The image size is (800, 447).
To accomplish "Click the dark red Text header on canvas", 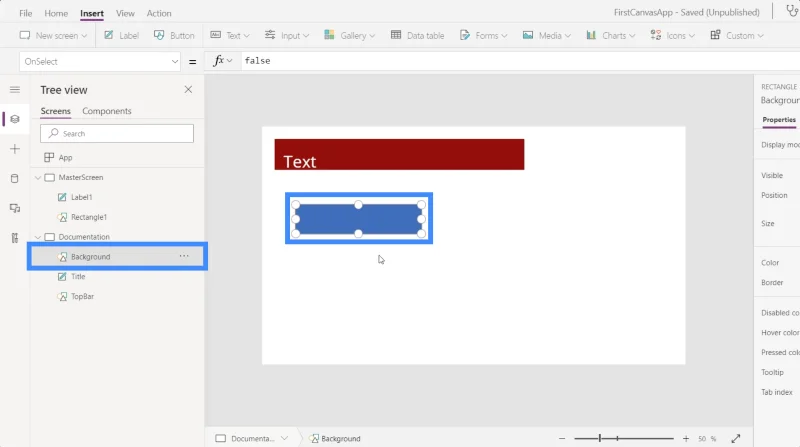I will 399,154.
